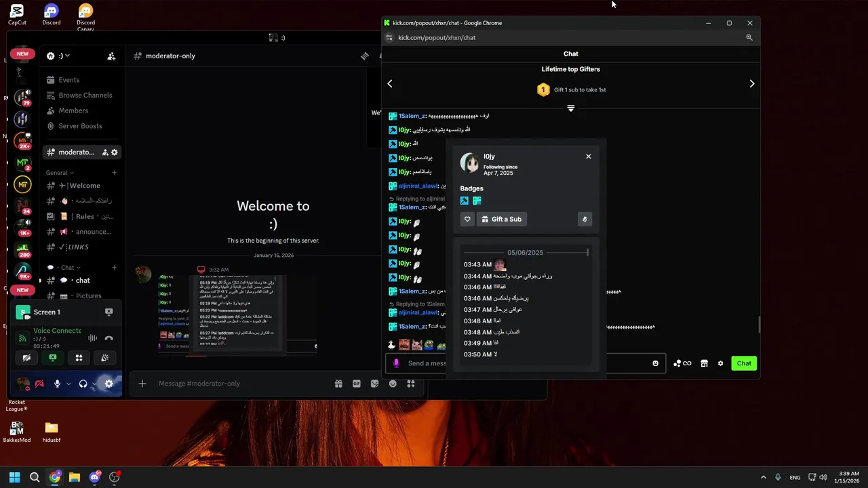868x488 pixels.
Task: Click aljiniral_alawi username in Kick chat
Action: [418, 186]
